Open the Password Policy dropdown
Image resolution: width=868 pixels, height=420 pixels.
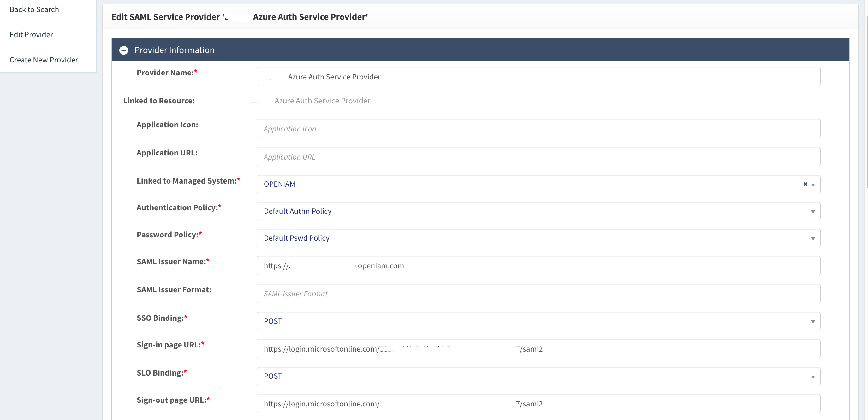(538, 238)
